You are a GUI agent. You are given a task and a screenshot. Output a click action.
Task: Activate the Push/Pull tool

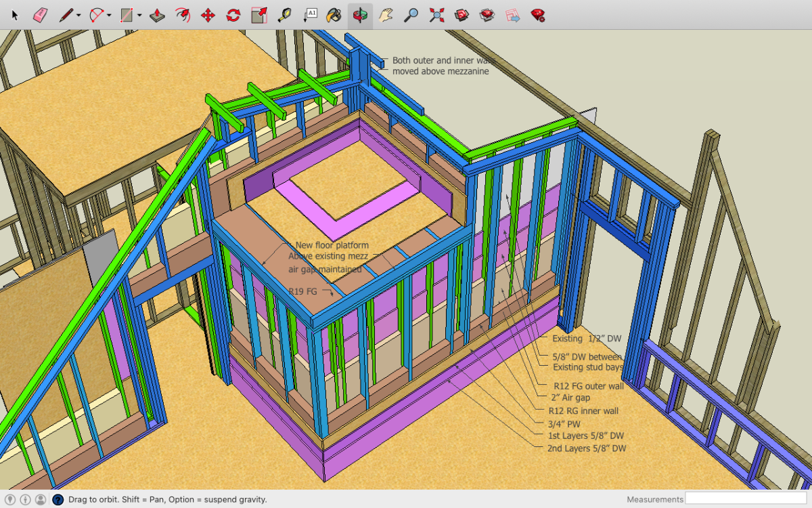[157, 15]
